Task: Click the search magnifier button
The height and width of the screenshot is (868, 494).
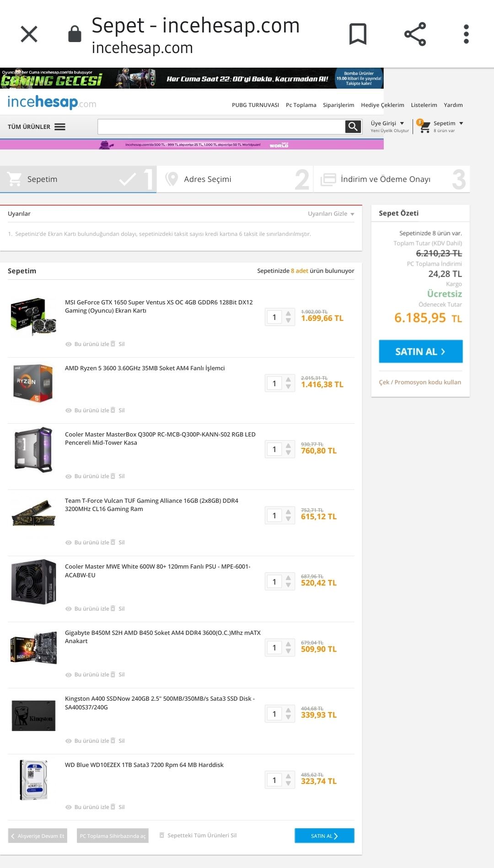Action: pos(353,127)
